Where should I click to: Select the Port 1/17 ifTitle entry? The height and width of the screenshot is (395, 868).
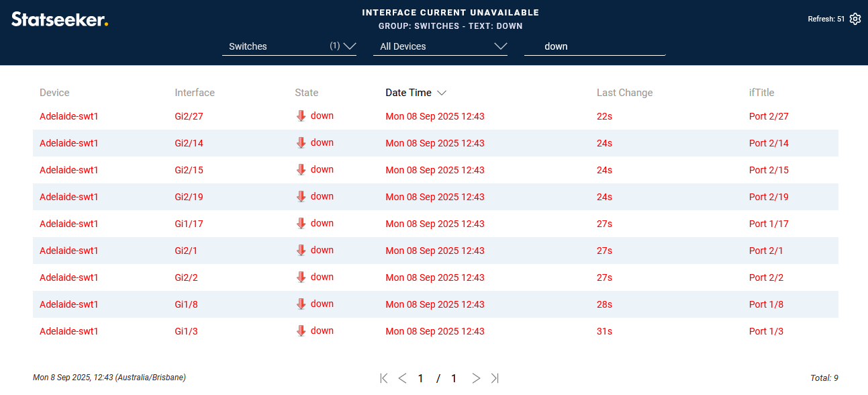click(x=769, y=224)
